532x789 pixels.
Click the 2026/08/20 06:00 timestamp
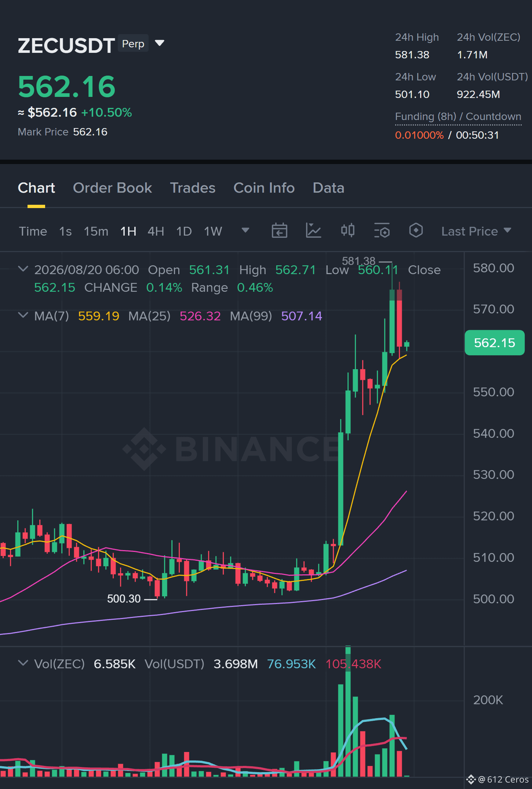click(x=87, y=270)
